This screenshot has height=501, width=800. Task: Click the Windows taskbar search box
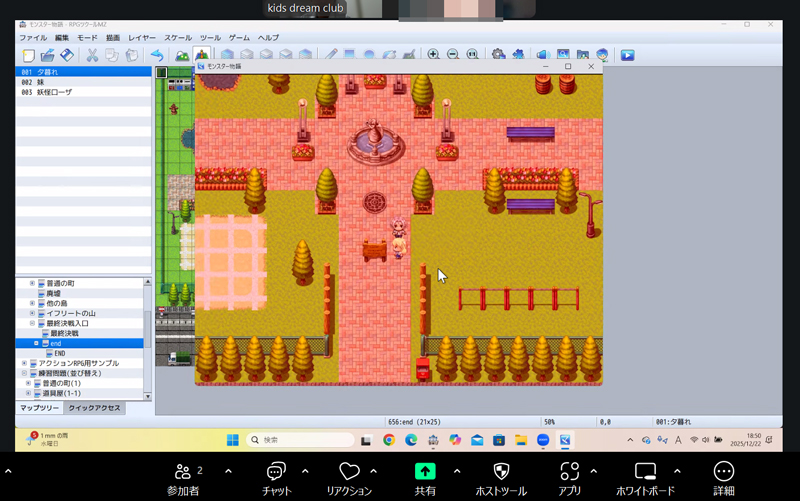(x=300, y=440)
